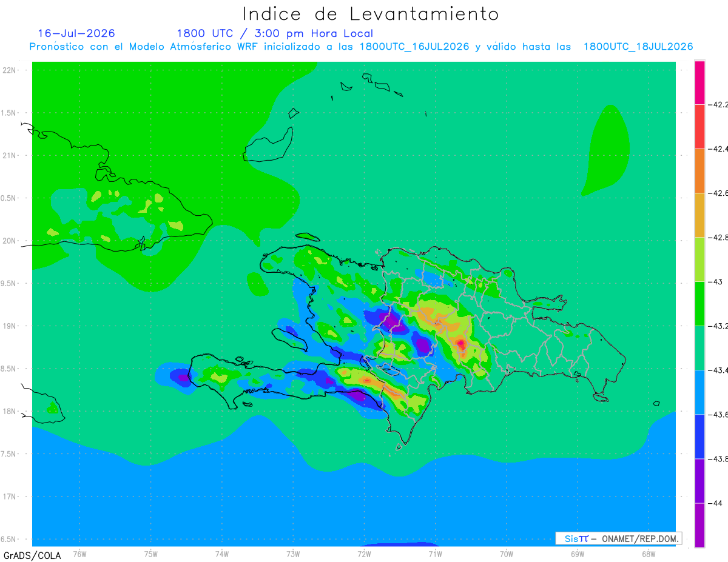Click the '21N' latitude label
The height and width of the screenshot is (562, 728).
click(10, 155)
